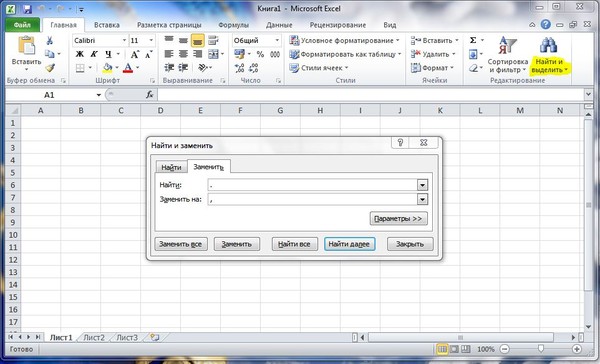The height and width of the screenshot is (364, 600).
Task: Open the fill color dropdown arrow
Action: pos(117,68)
